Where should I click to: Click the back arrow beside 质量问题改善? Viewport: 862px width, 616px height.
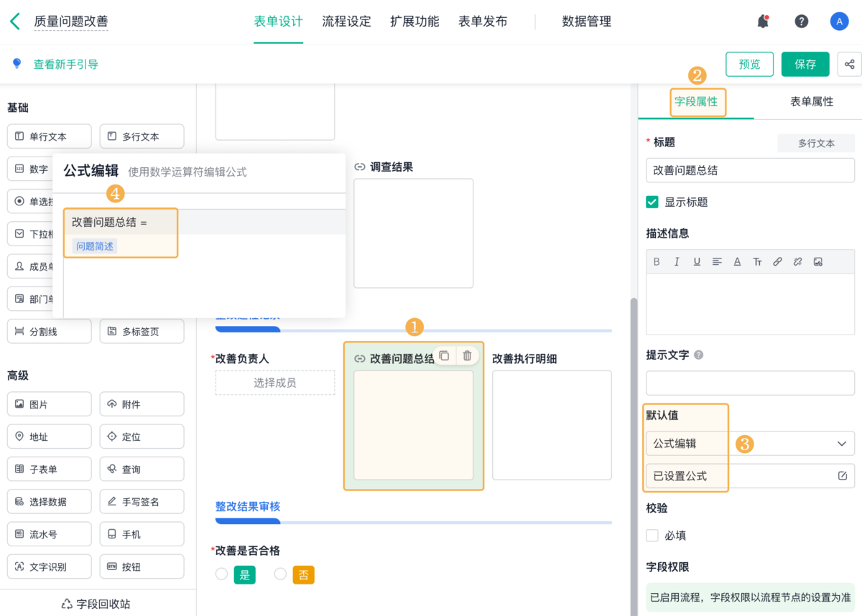click(x=15, y=22)
